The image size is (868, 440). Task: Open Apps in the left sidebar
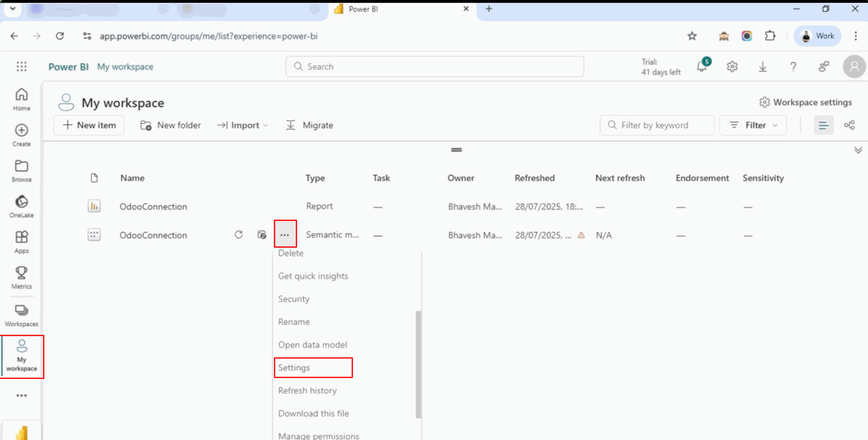(x=21, y=242)
